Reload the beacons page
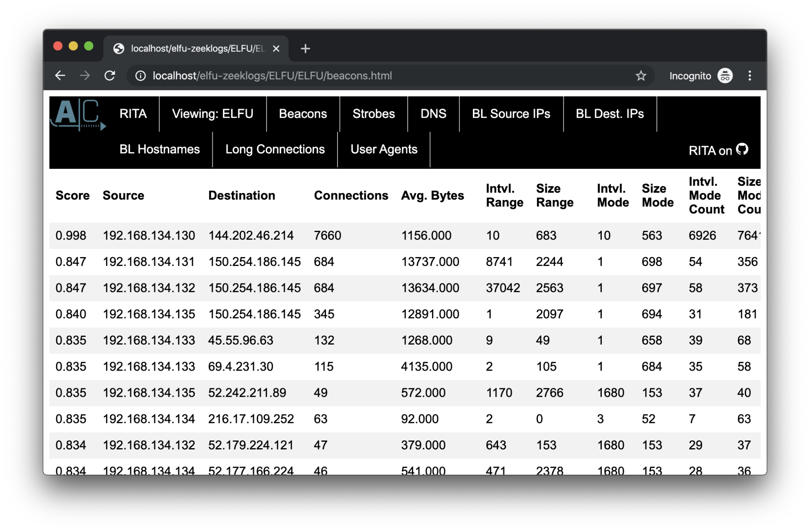This screenshot has height=532, width=810. [x=110, y=76]
